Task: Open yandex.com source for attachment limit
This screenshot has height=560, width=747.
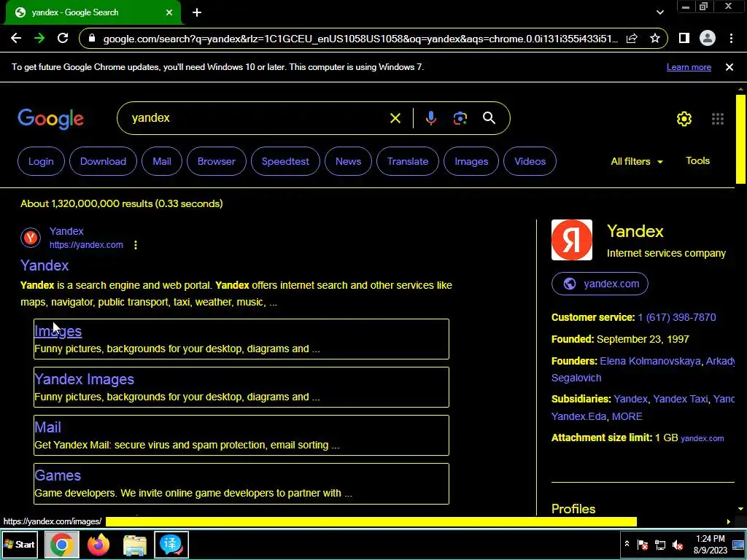Action: 703,438
